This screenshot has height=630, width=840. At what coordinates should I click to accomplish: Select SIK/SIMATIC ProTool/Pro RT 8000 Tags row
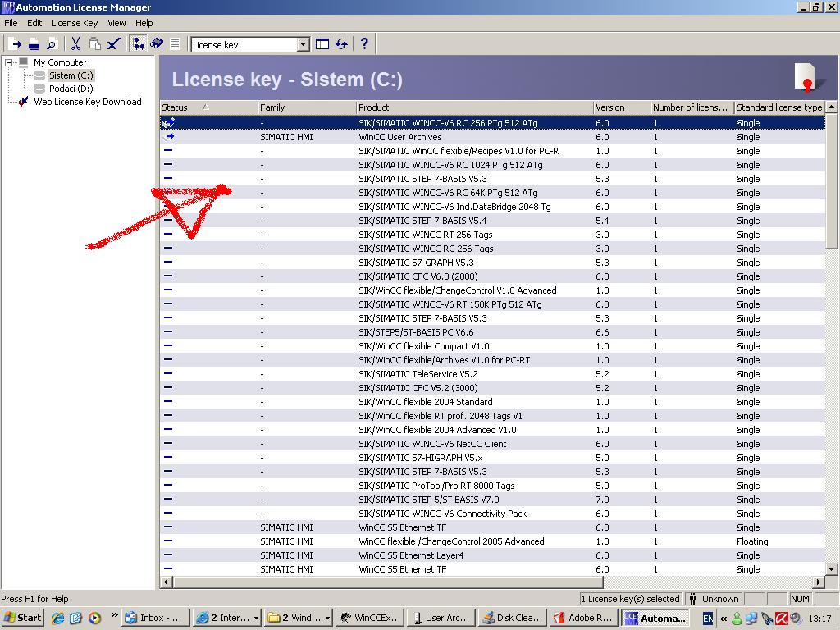point(492,486)
